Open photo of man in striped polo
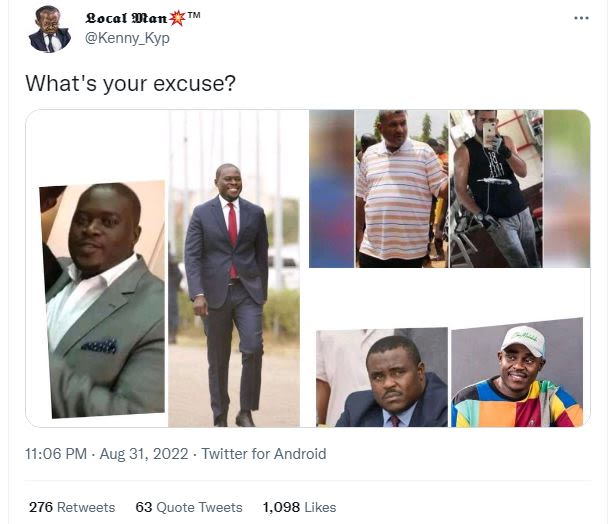The width and height of the screenshot is (615, 524). (x=401, y=190)
